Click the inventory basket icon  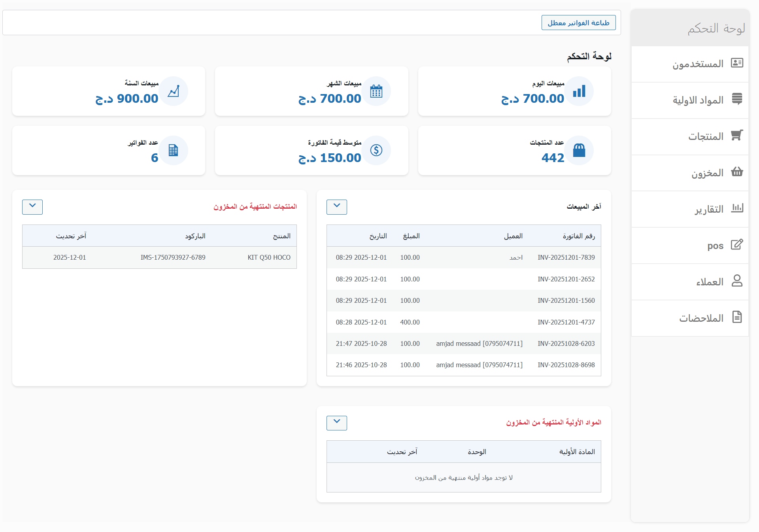(x=737, y=172)
